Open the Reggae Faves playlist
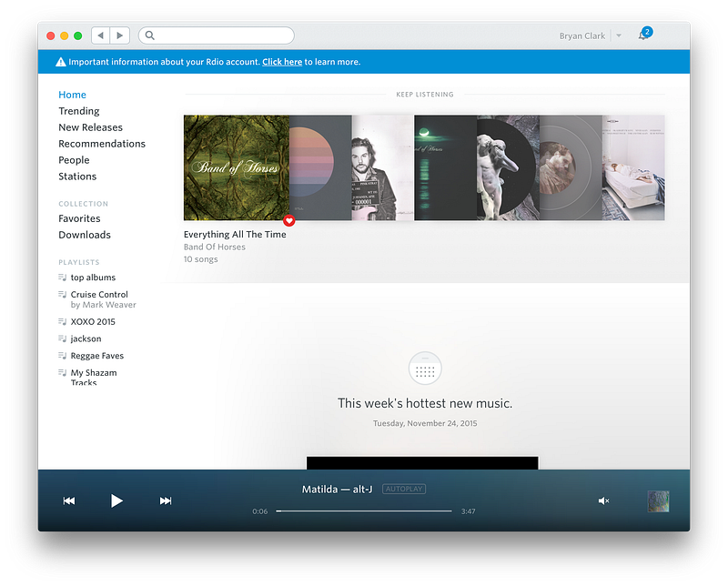The width and height of the screenshot is (728, 586). click(x=97, y=356)
